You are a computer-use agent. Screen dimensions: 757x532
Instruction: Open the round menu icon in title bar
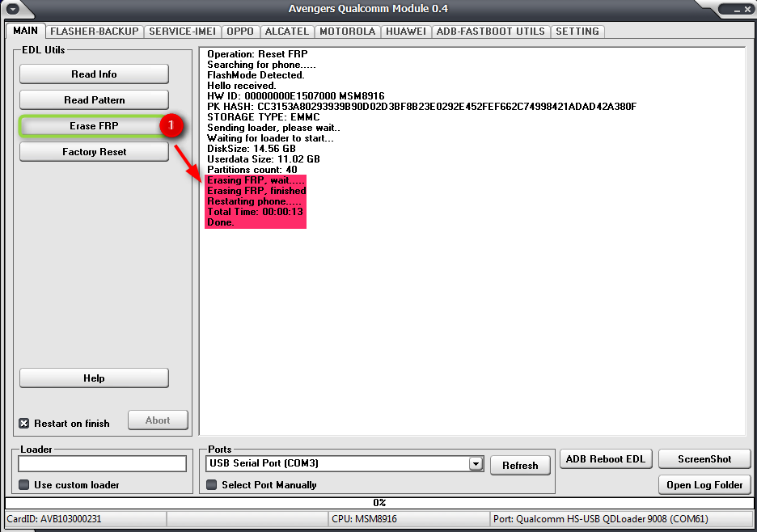pos(13,8)
